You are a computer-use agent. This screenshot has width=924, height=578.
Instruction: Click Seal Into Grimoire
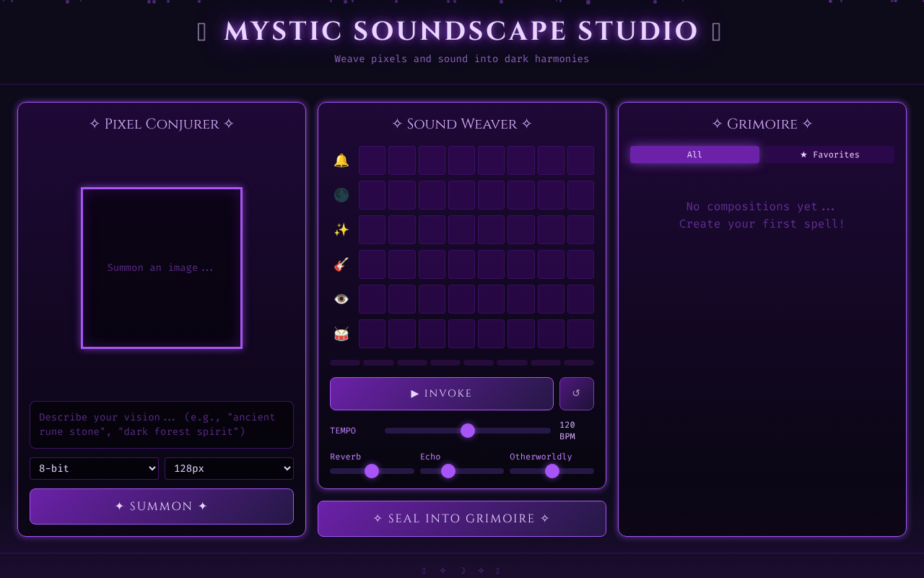461,518
